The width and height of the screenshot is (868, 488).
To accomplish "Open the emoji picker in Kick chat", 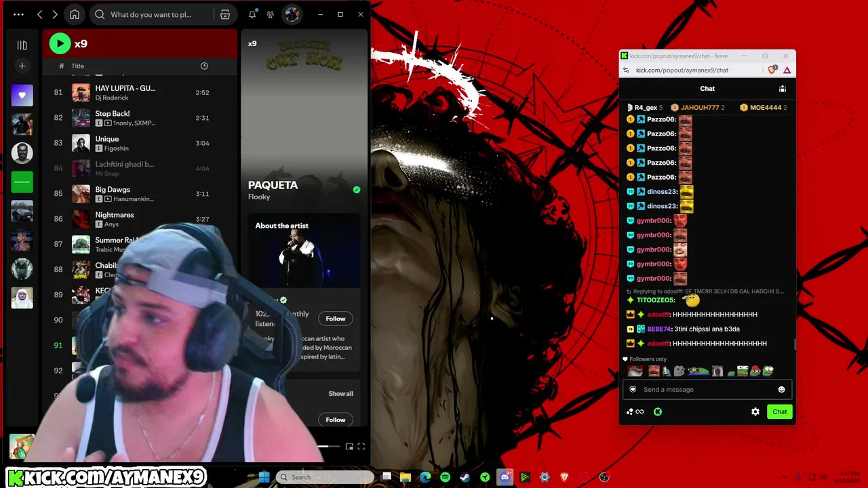I will [x=781, y=390].
